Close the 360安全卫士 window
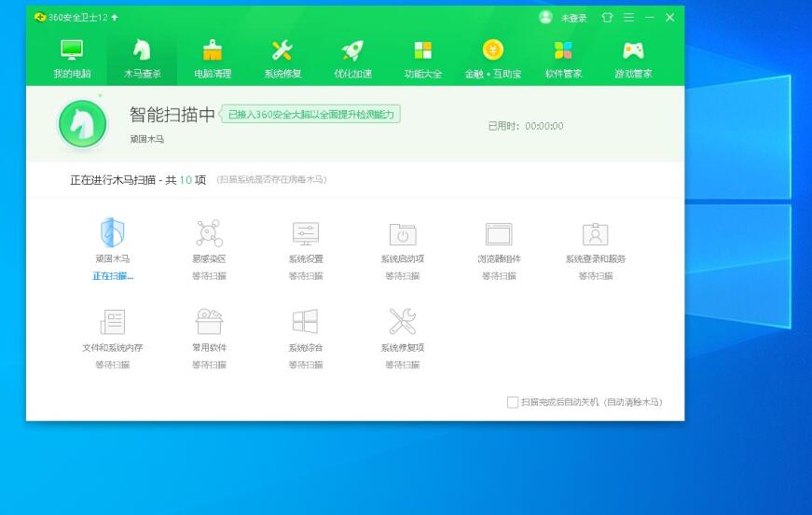Viewport: 812px width, 515px height. coord(669,18)
